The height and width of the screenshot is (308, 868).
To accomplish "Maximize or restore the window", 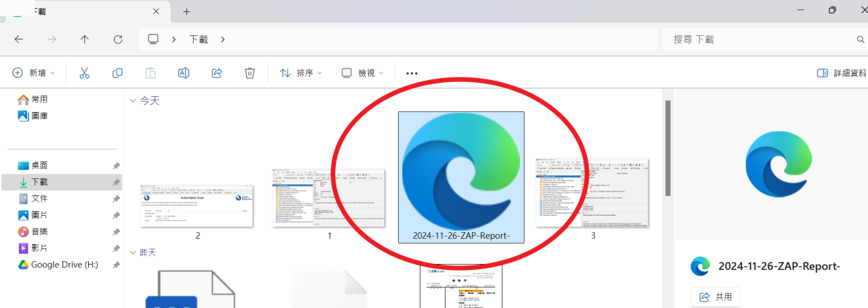I will [x=833, y=10].
